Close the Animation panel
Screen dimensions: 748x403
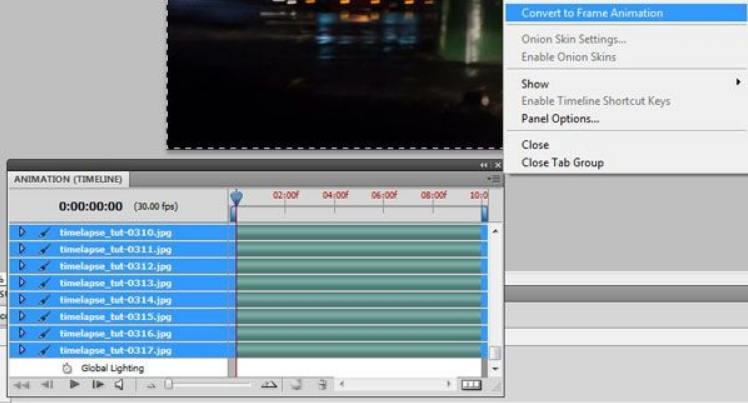(498, 165)
